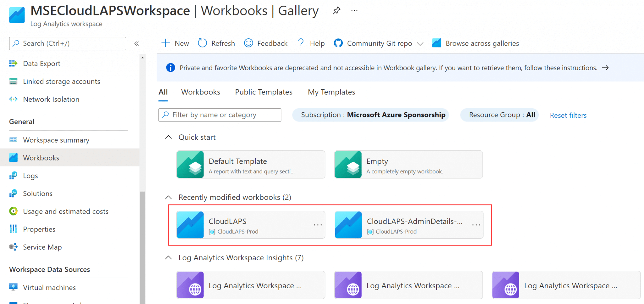Collapse Recently modified workbooks section
This screenshot has height=304, width=644.
[x=169, y=197]
